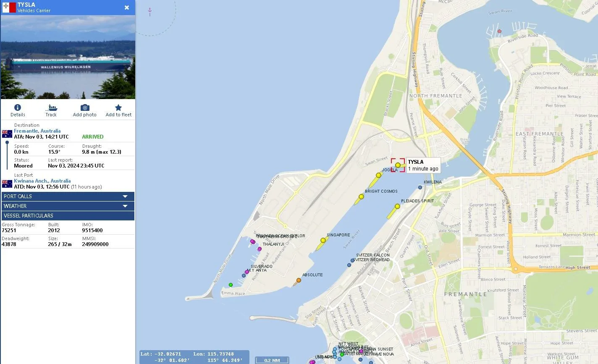The width and height of the screenshot is (598, 364).
Task: Select SINGAPORE vessel marker
Action: pyautogui.click(x=323, y=241)
